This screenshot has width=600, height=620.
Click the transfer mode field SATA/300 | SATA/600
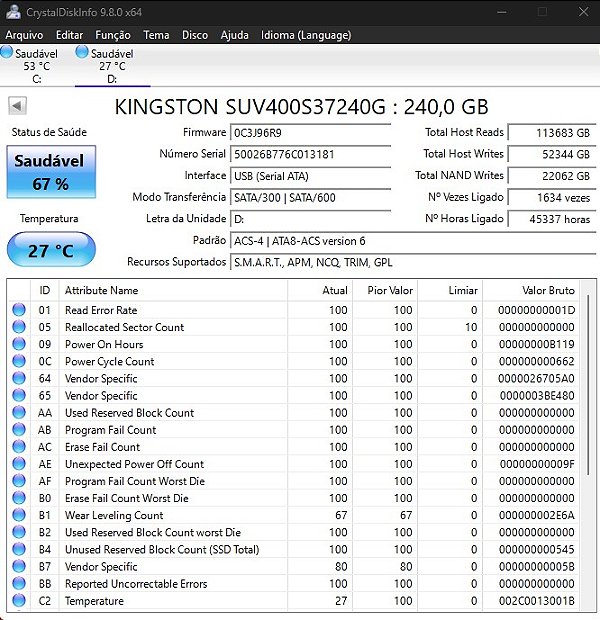point(310,198)
